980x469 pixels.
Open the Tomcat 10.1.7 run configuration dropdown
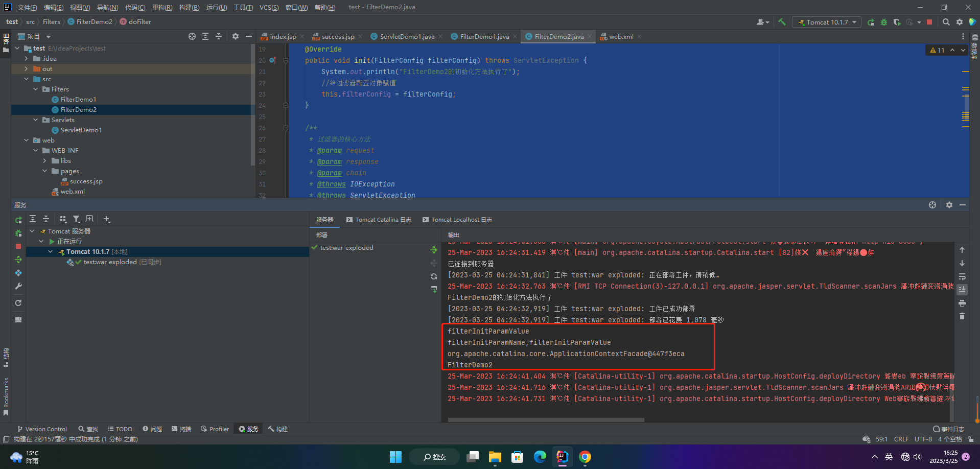[827, 22]
